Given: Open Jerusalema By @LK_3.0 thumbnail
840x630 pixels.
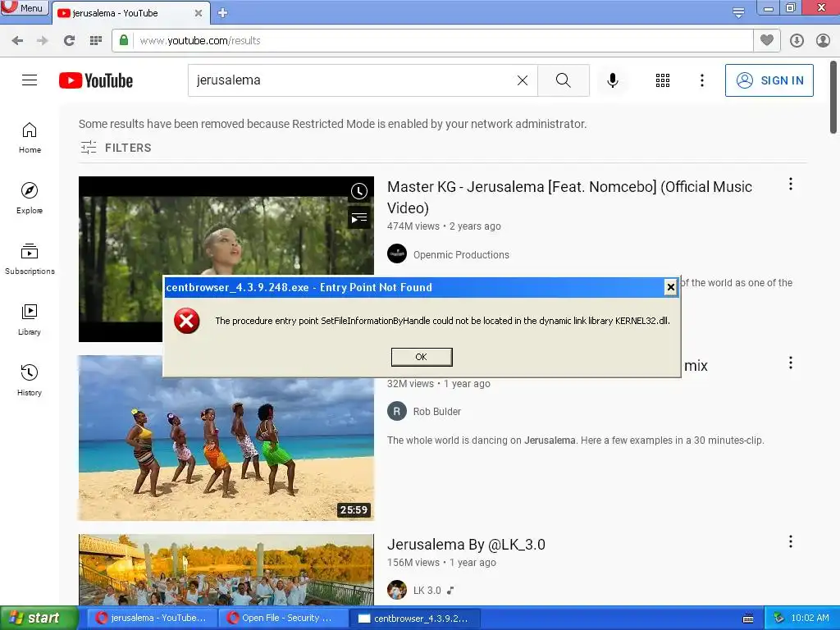Looking at the screenshot, I should click(226, 569).
